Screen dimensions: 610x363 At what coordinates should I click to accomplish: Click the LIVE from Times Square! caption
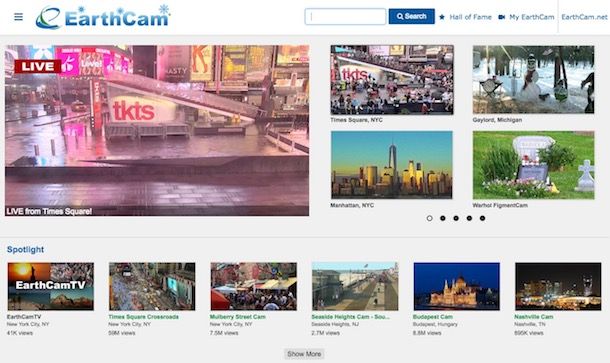click(x=49, y=211)
